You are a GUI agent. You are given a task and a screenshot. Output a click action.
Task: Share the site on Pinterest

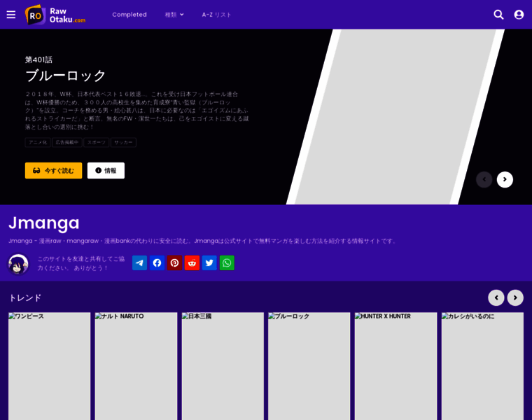(x=174, y=263)
